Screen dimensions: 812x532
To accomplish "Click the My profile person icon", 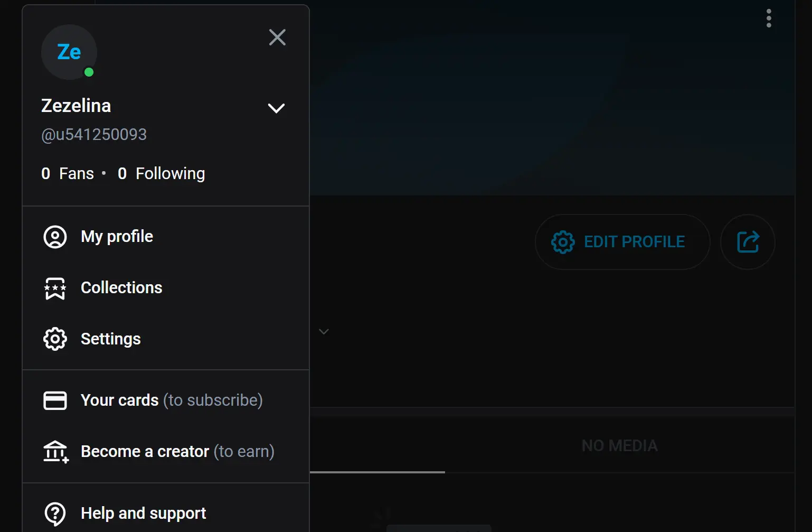I will coord(55,237).
